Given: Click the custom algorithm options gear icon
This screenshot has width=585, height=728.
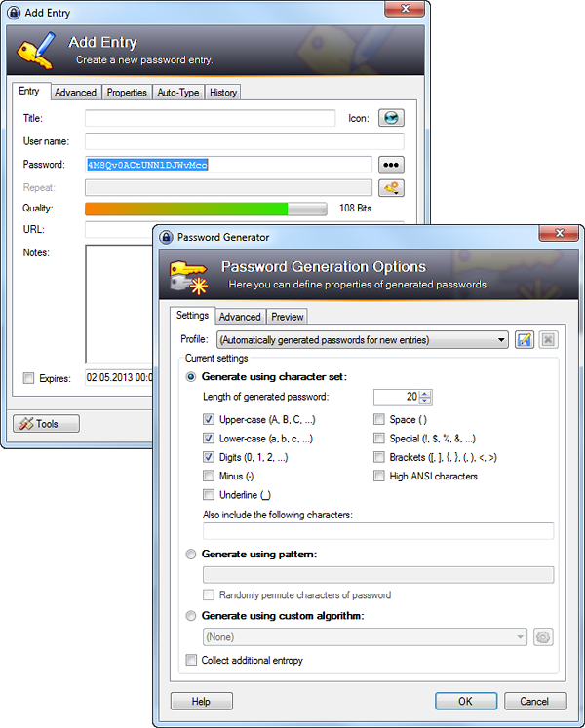Looking at the screenshot, I should coord(543,637).
